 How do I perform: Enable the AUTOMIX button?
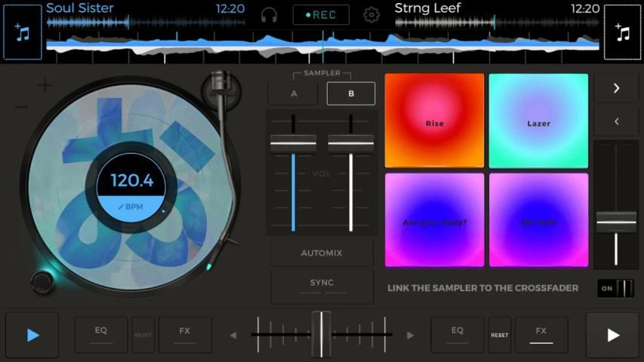pyautogui.click(x=322, y=253)
